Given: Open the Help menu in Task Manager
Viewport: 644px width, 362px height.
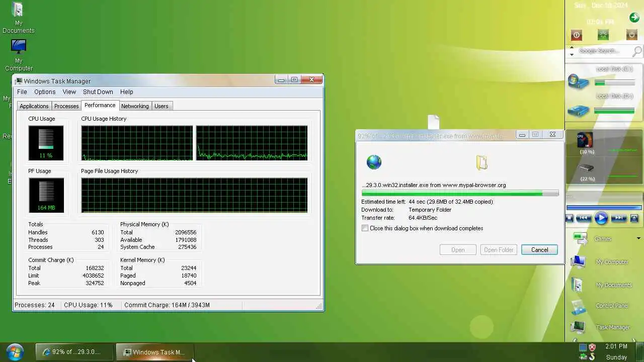Looking at the screenshot, I should 127,92.
